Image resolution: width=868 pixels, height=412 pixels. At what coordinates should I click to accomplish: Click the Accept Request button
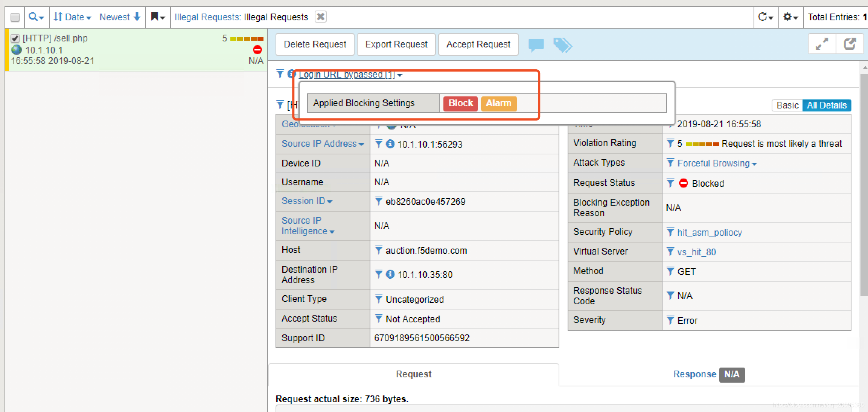pyautogui.click(x=478, y=44)
